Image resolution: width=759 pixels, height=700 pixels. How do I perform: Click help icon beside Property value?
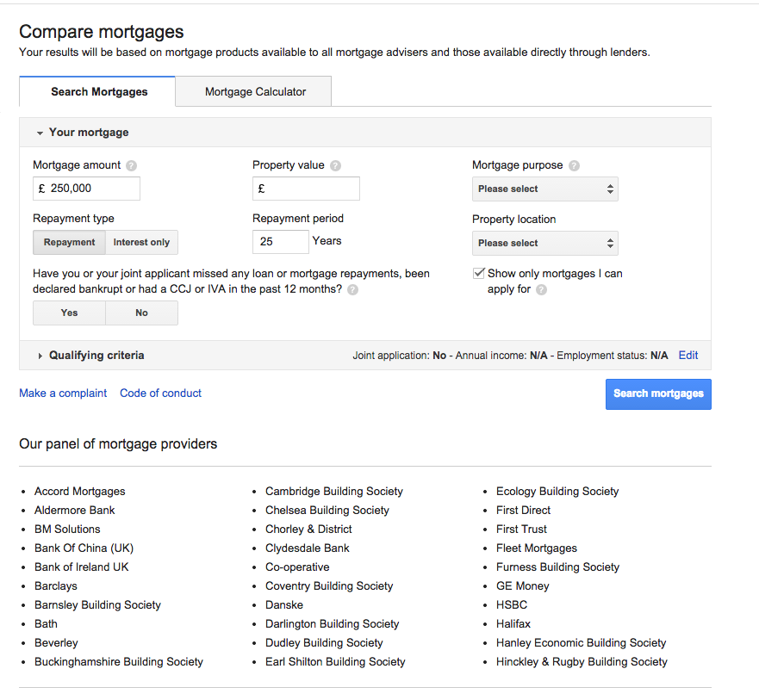(335, 165)
